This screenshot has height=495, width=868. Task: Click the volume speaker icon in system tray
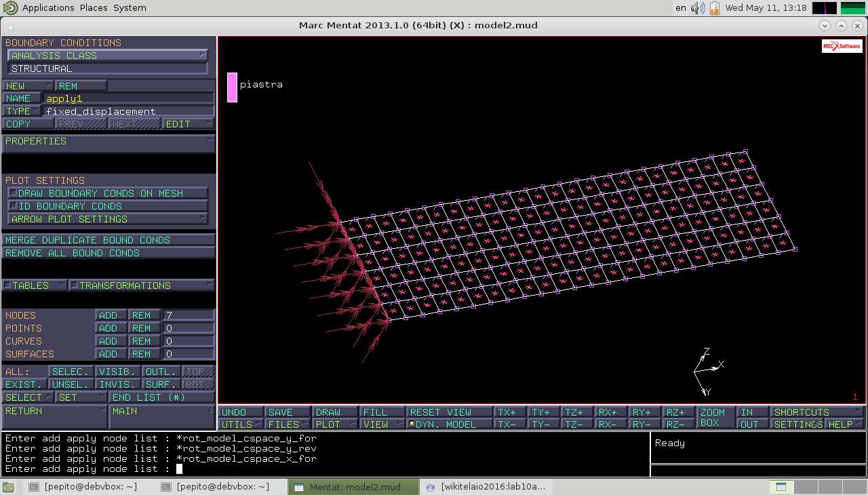[698, 8]
